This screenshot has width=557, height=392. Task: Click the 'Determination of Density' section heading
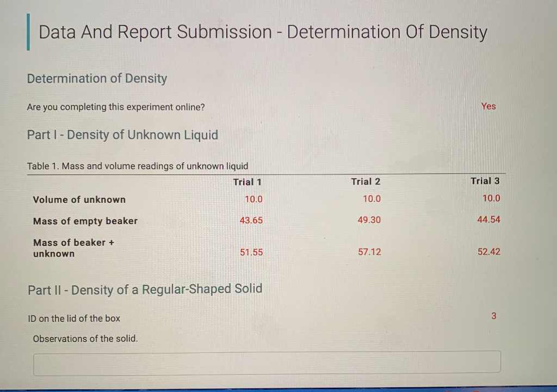(97, 78)
